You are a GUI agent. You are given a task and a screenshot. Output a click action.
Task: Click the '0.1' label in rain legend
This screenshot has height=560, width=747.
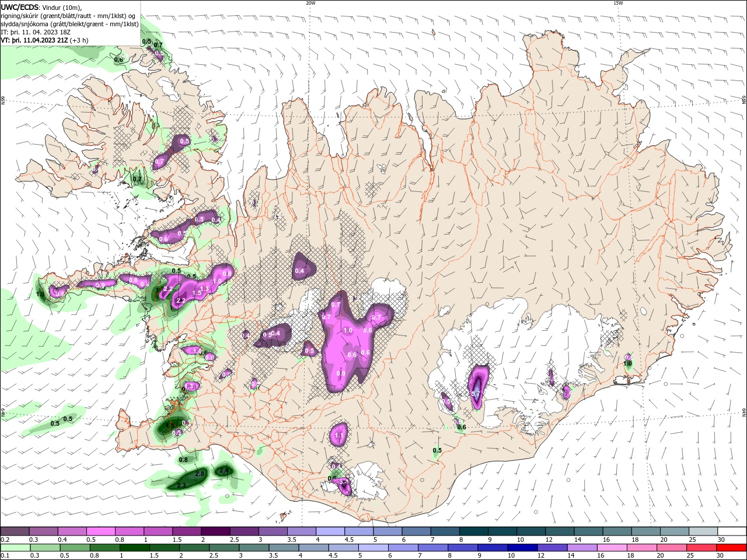(x=5, y=556)
